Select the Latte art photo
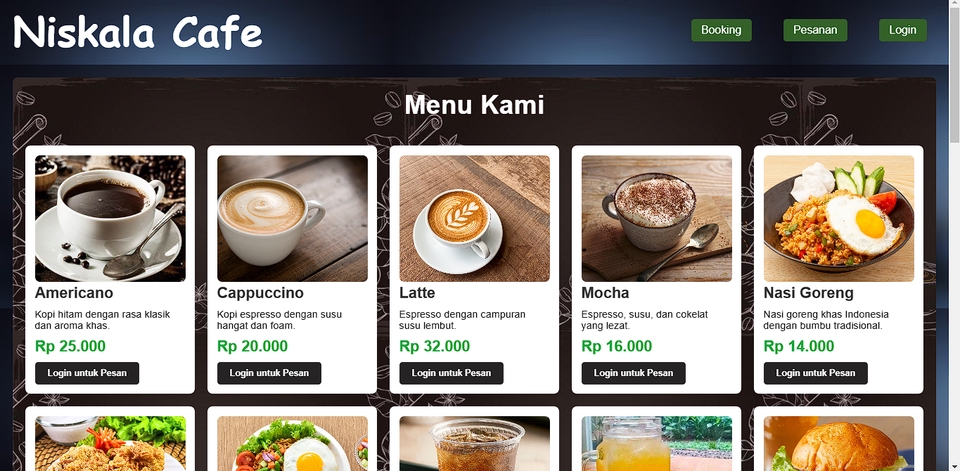 [474, 219]
